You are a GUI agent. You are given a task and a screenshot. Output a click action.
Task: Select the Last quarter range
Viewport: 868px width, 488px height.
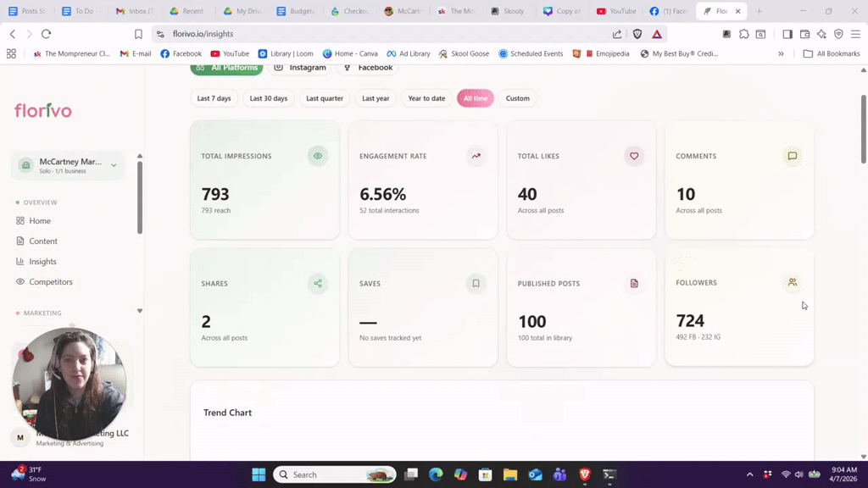click(x=325, y=98)
